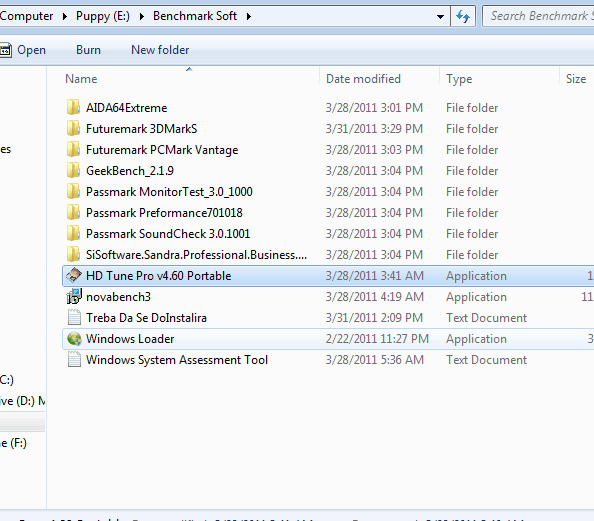Select the Windows Loader globe icon
Screen dimensions: 594x521
74,339
